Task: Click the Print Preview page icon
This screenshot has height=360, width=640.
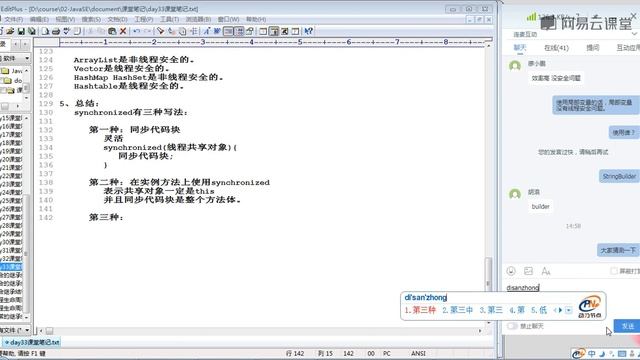Action: coord(45,31)
